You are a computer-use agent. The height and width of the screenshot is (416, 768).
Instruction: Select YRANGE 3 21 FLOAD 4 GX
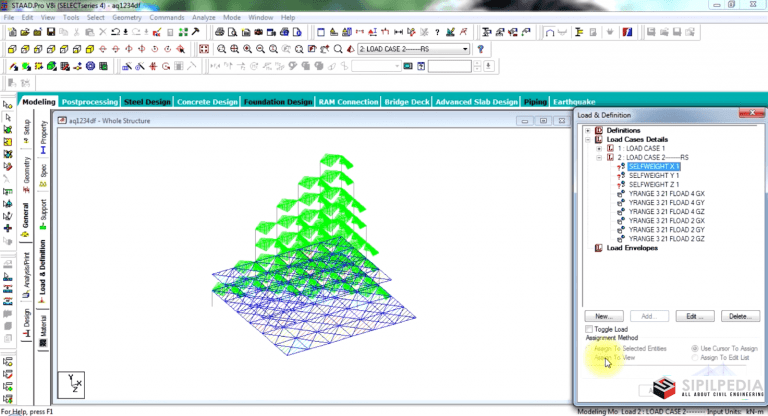tap(667, 194)
